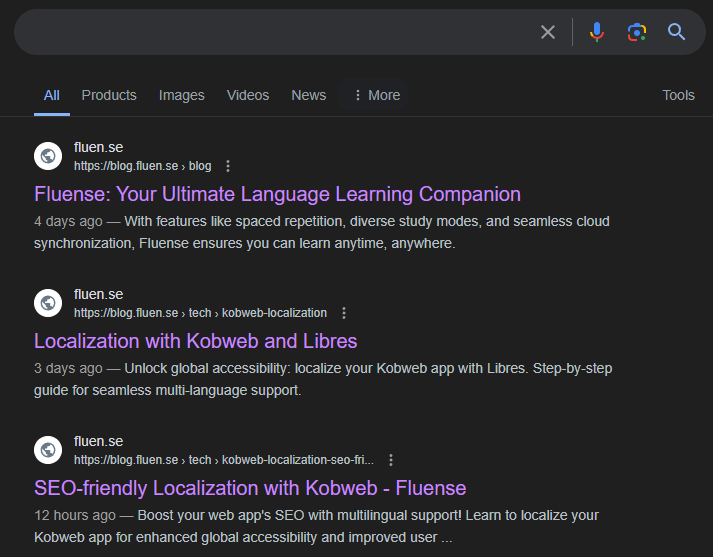Open 'Fluense: Your Ultimate Language Learning Companion' link
Screen dimensions: 713x557
(x=277, y=194)
